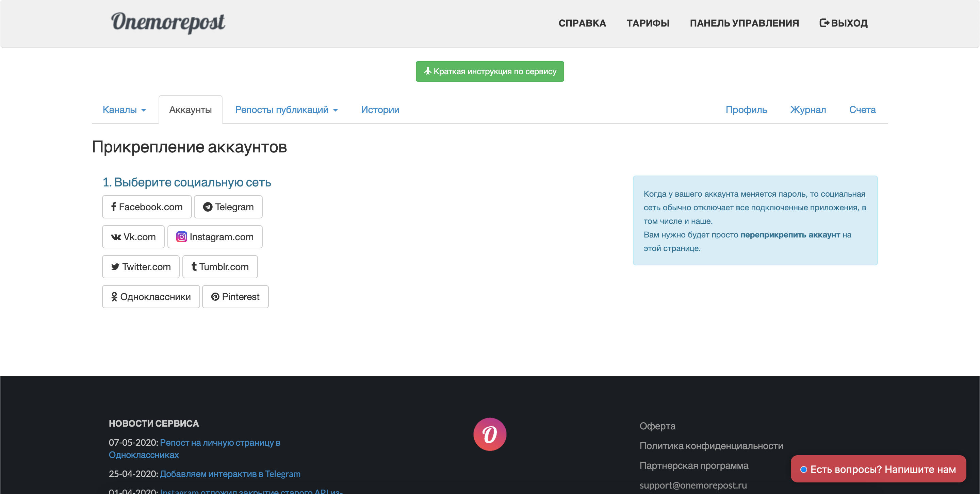Click the colorful Instagram camera icon
The height and width of the screenshot is (494, 980).
coord(181,237)
